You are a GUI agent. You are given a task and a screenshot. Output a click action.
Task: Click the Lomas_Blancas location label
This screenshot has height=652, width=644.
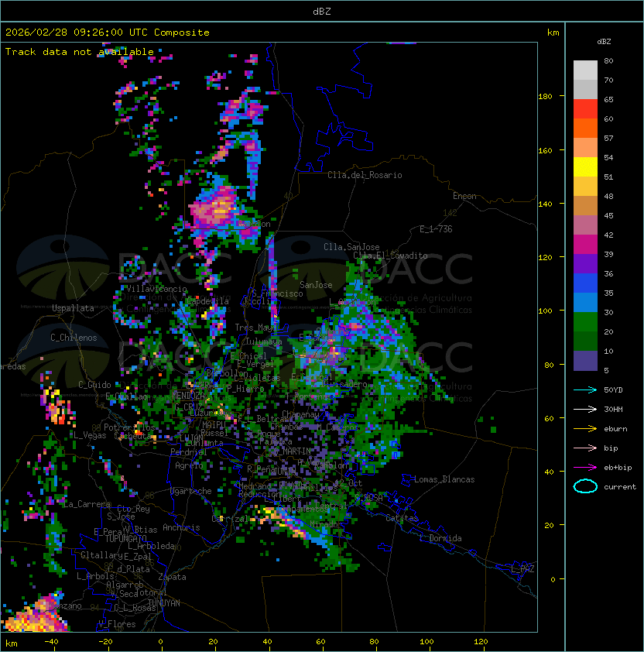[444, 479]
